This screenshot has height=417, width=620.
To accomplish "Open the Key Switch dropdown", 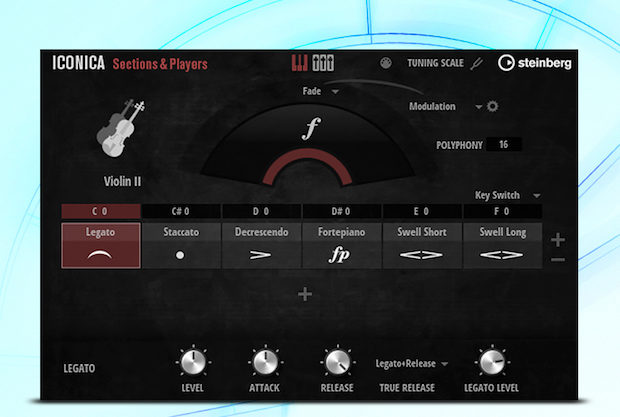I will 507,195.
